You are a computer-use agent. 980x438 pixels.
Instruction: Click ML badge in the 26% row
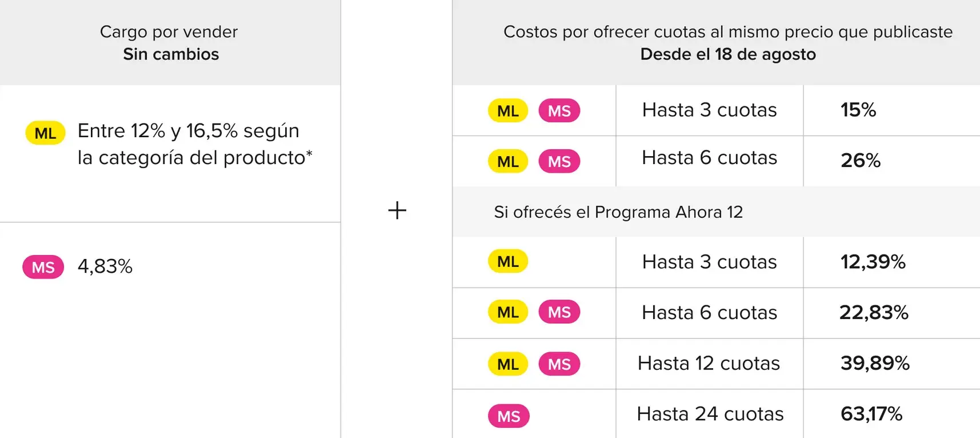click(x=508, y=161)
